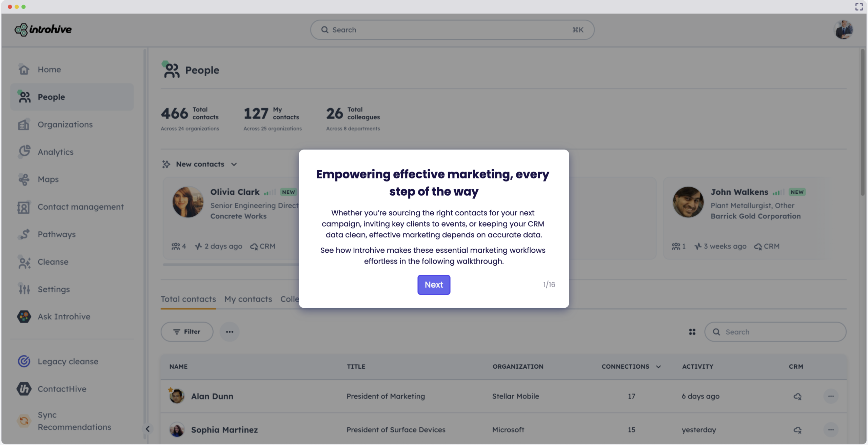Expand the New contacts section
The width and height of the screenshot is (868, 445).
tap(234, 164)
